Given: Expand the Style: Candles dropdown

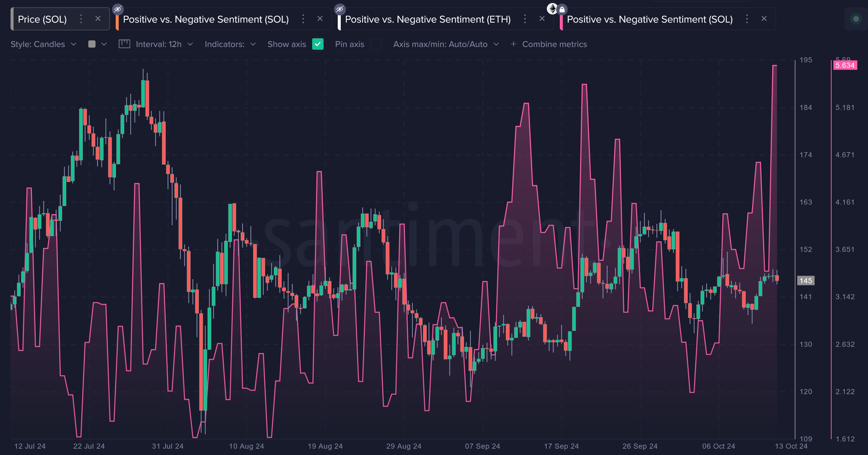Looking at the screenshot, I should click(x=43, y=44).
